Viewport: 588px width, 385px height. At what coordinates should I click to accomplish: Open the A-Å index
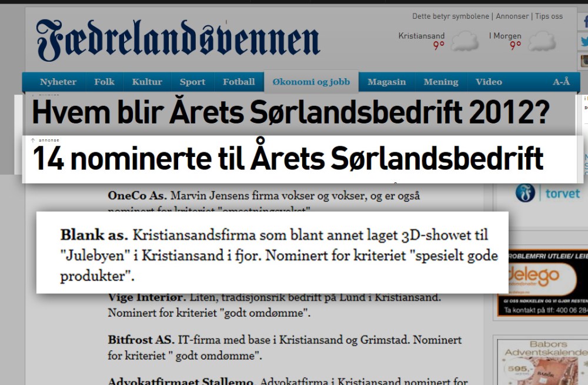(561, 82)
